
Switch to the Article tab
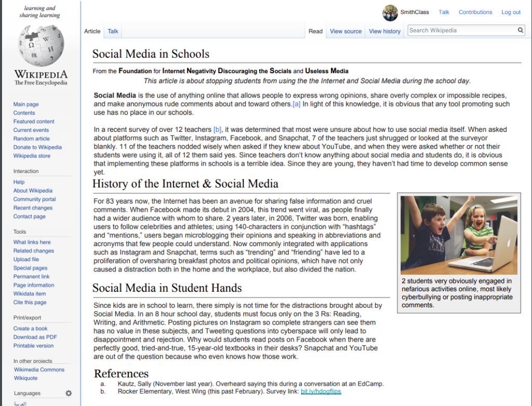click(x=92, y=31)
